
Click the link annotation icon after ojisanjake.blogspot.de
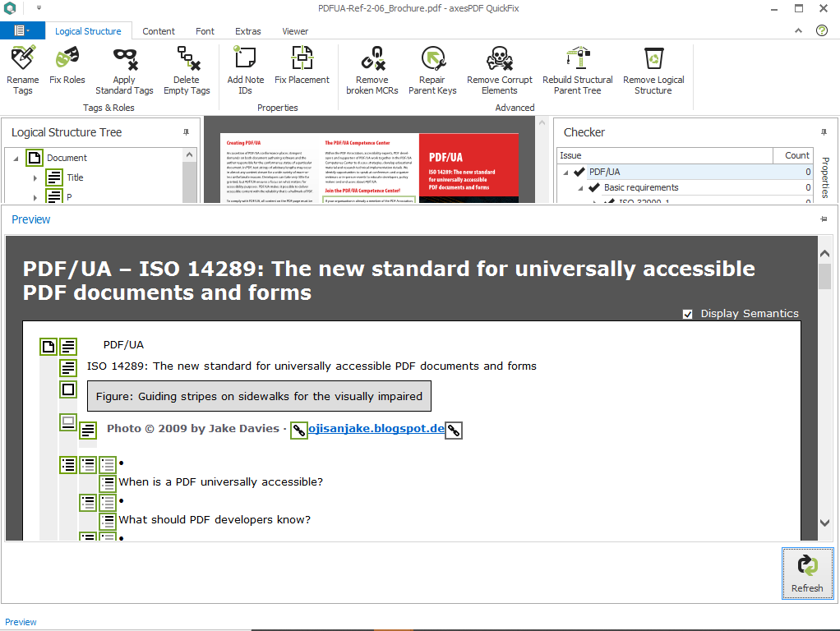tap(454, 431)
